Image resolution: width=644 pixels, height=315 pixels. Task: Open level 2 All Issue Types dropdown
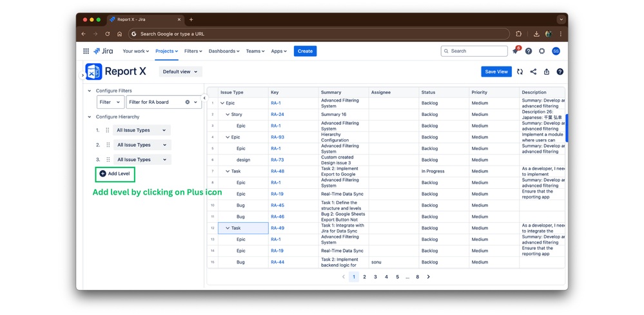[142, 145]
